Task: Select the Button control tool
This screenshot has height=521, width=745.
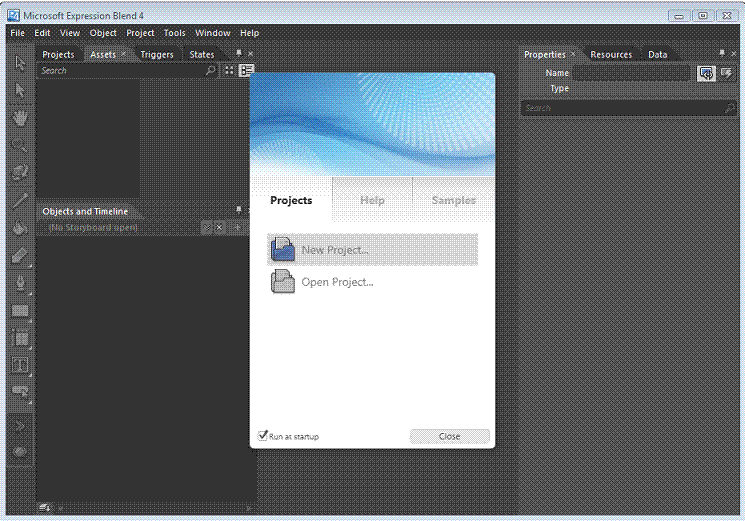Action: 20,392
